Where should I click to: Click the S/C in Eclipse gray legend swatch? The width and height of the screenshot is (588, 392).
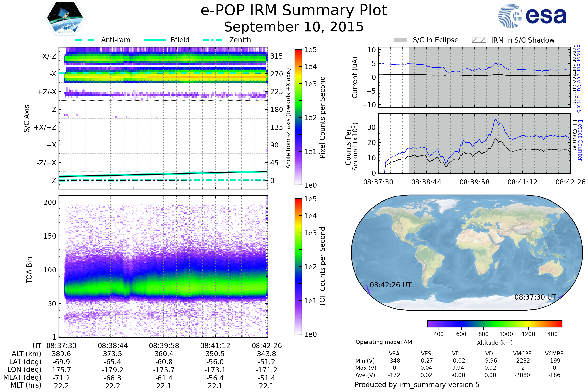click(400, 40)
